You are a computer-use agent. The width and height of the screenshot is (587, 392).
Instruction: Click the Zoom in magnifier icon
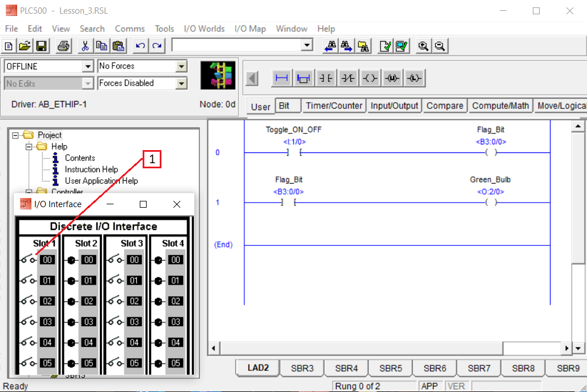(x=423, y=46)
